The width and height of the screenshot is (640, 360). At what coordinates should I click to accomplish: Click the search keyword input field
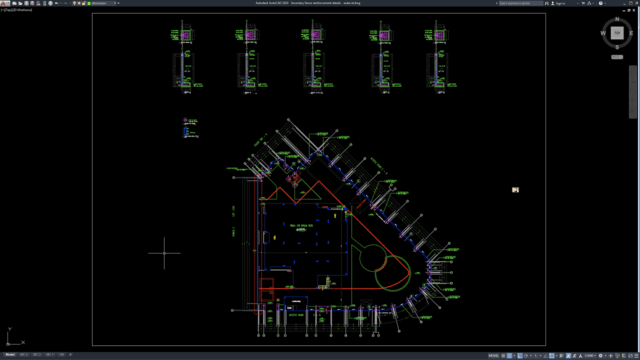521,3
